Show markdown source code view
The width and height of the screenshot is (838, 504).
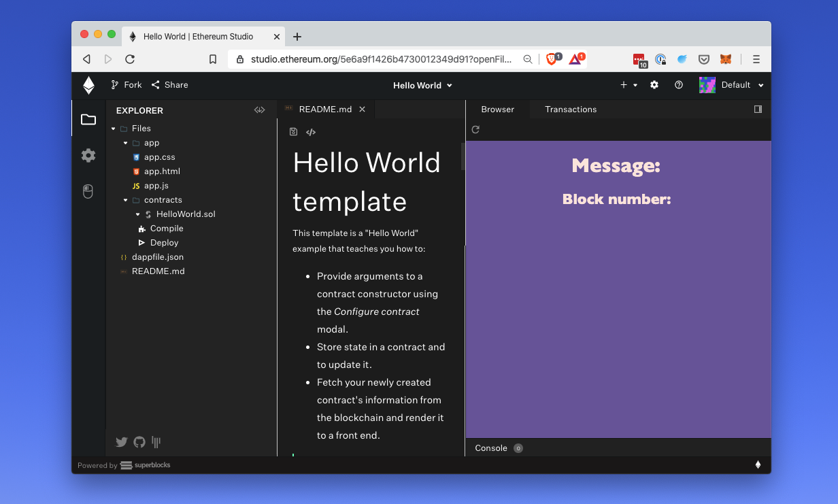coord(311,132)
